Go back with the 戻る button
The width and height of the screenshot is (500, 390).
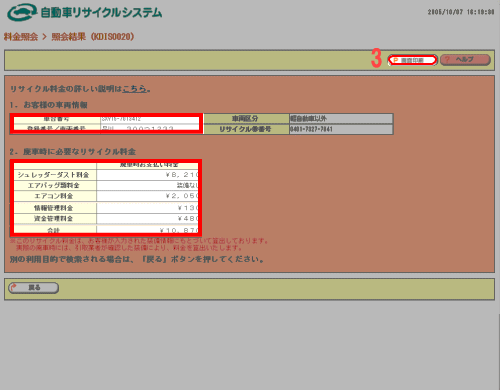pos(34,288)
